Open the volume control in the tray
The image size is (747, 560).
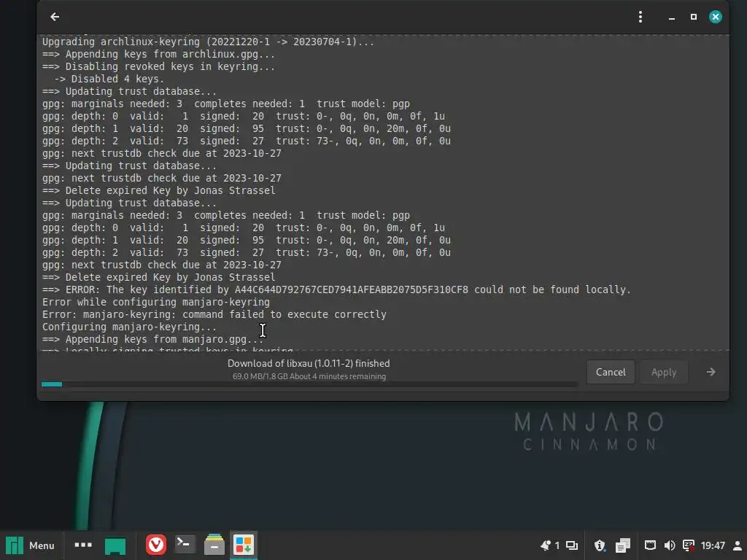click(x=670, y=545)
